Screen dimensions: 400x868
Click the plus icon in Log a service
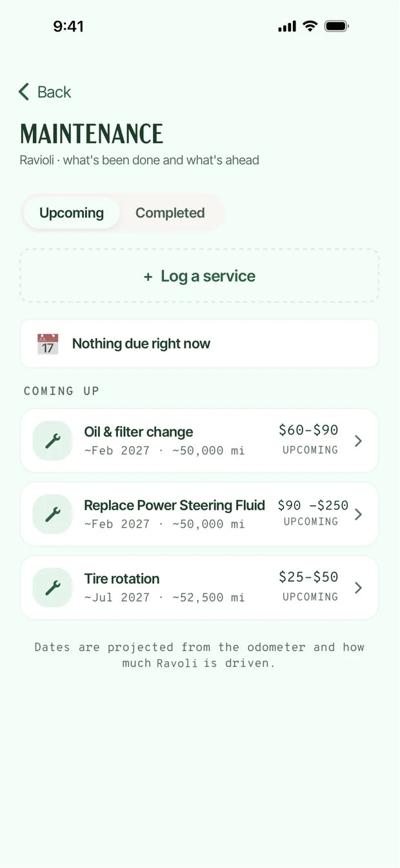pos(148,276)
